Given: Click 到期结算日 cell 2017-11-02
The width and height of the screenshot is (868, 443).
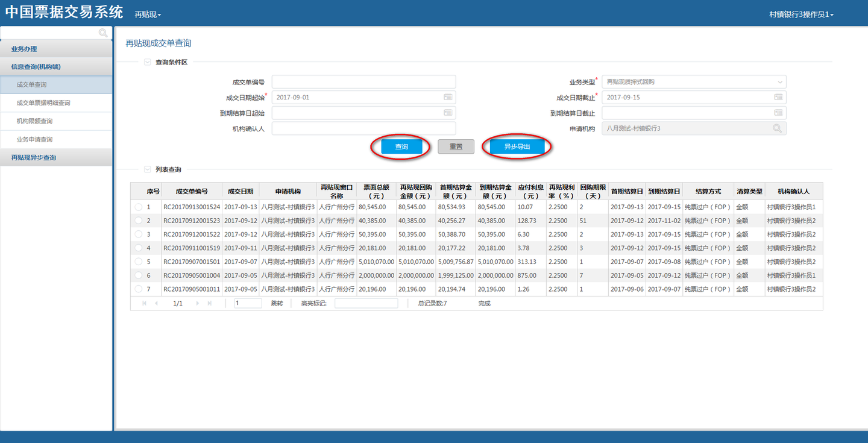Looking at the screenshot, I should [x=664, y=221].
